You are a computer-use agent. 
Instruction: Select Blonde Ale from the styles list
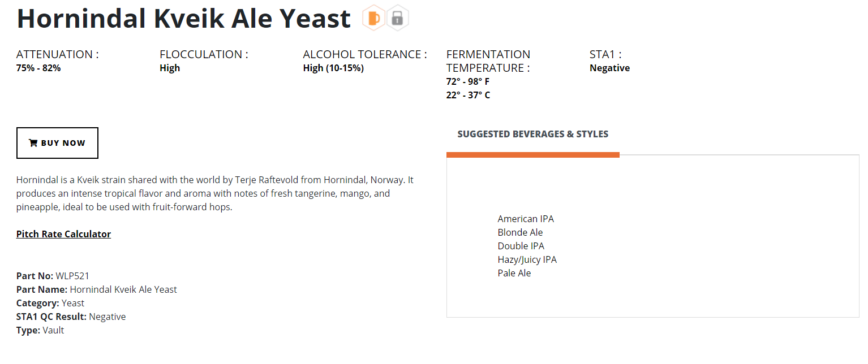[520, 232]
